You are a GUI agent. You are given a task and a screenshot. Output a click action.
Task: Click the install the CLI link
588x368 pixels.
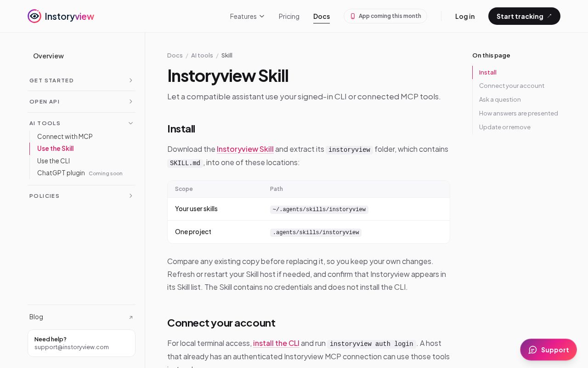pyautogui.click(x=276, y=343)
